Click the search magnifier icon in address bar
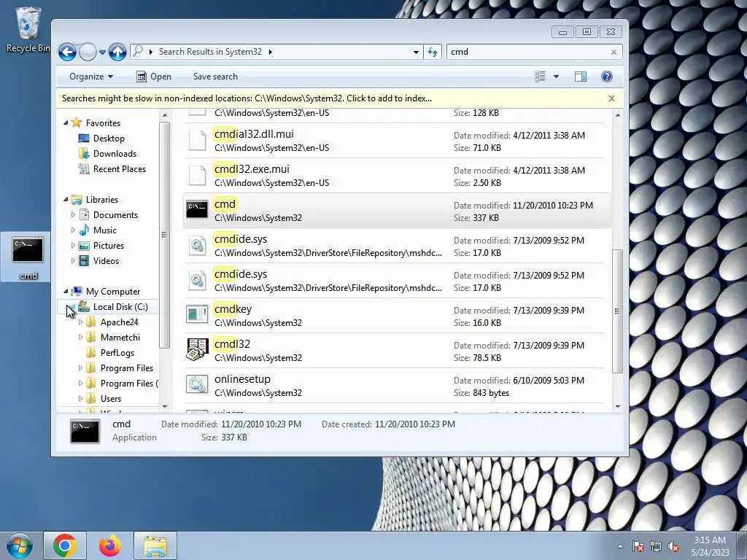 [x=138, y=51]
